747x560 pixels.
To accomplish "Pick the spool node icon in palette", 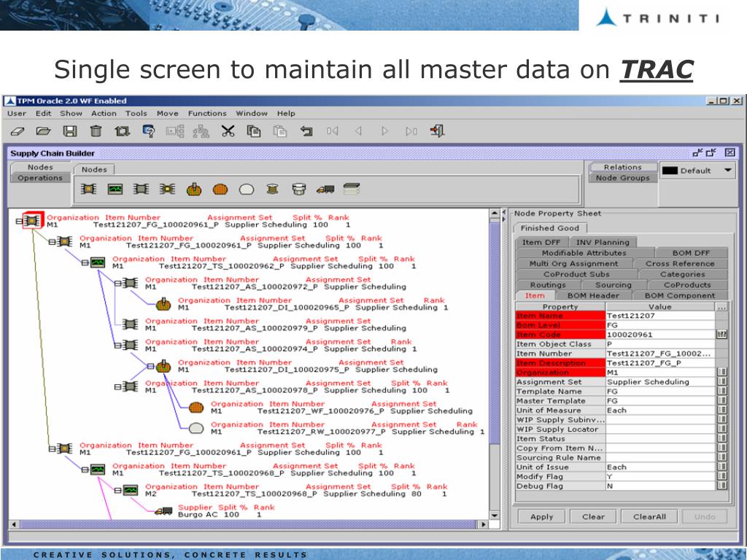I will pyautogui.click(x=273, y=190).
